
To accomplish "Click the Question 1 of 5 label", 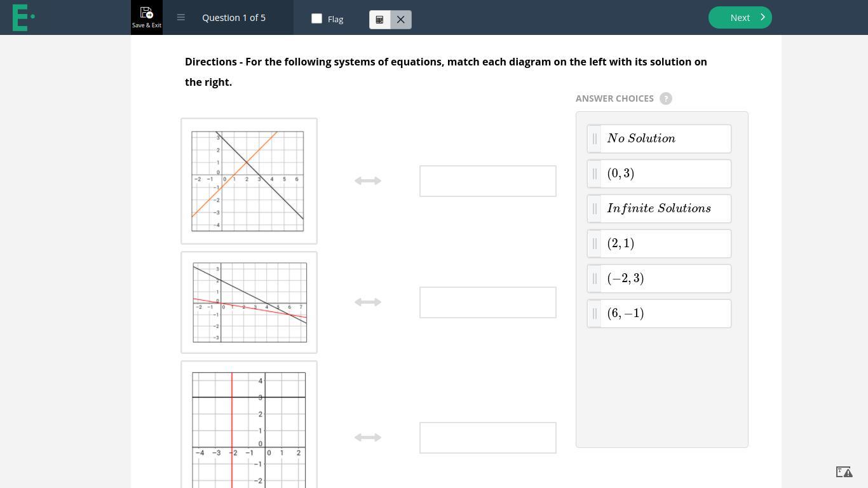I will point(234,18).
